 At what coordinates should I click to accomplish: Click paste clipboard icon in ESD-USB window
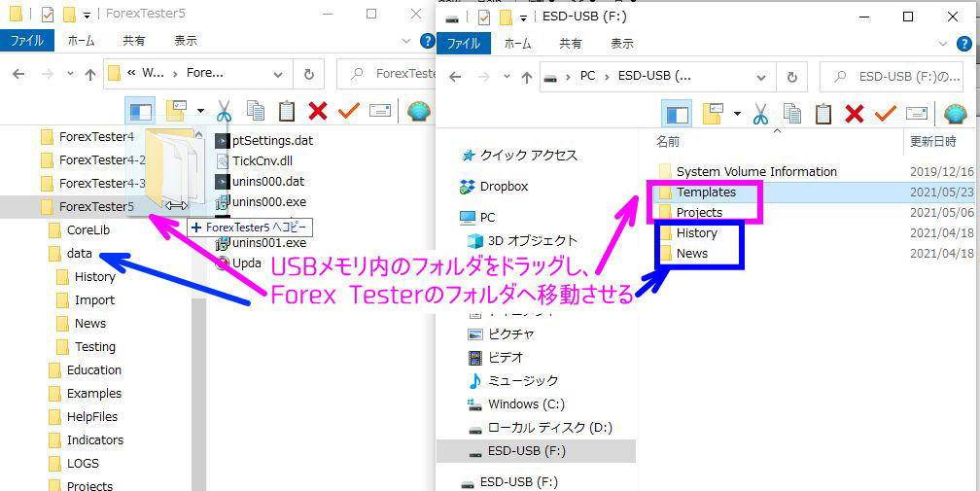coord(823,113)
